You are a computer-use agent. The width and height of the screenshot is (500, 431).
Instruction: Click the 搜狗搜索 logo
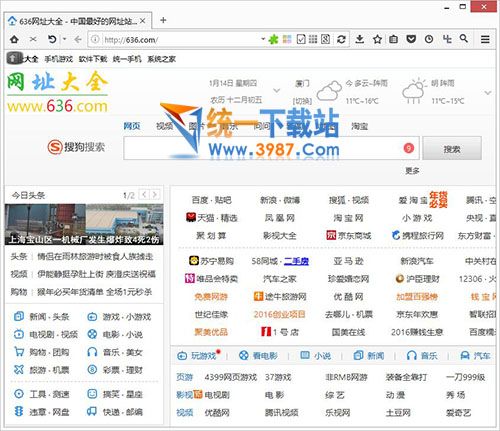(76, 147)
